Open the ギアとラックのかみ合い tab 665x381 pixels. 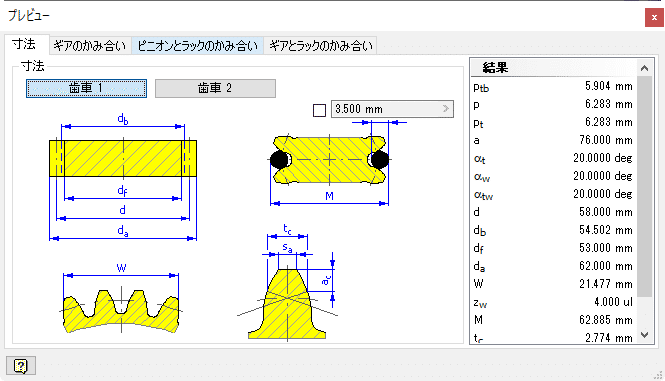321,45
